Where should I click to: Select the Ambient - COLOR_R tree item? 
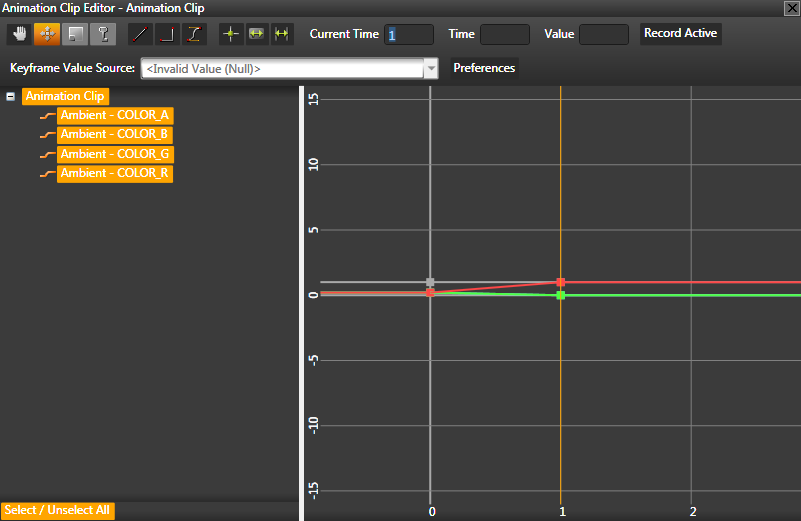[x=115, y=173]
